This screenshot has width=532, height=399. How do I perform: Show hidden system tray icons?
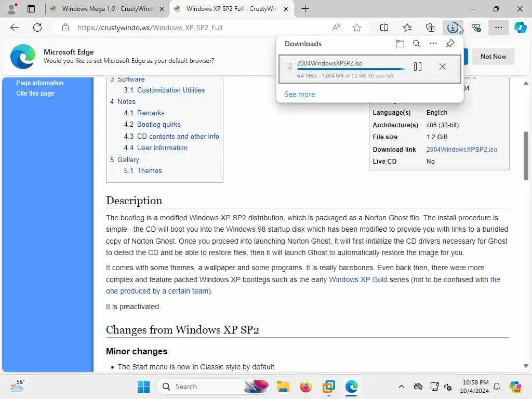[402, 387]
